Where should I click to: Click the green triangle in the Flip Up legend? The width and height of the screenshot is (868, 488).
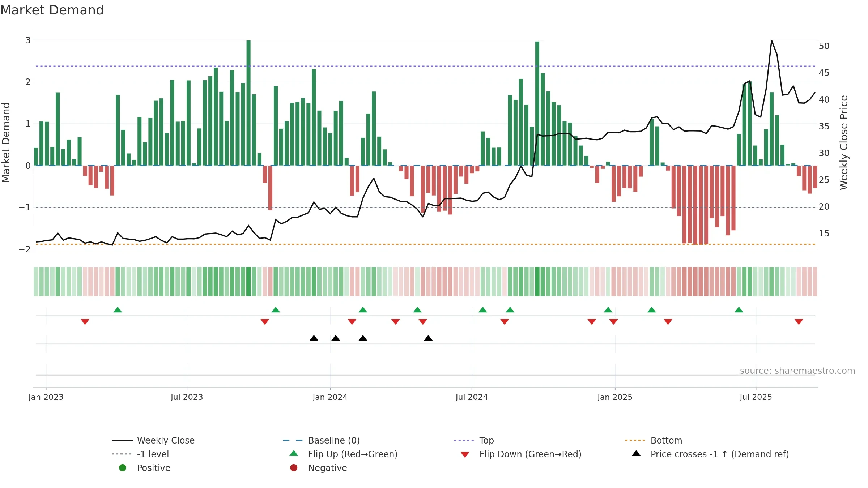294,453
